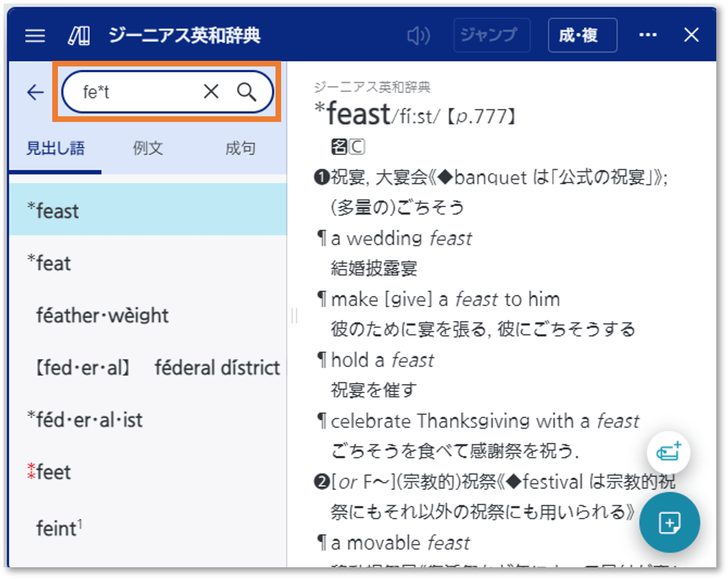Click the C countable noun mark
The height and width of the screenshot is (579, 728).
click(357, 147)
